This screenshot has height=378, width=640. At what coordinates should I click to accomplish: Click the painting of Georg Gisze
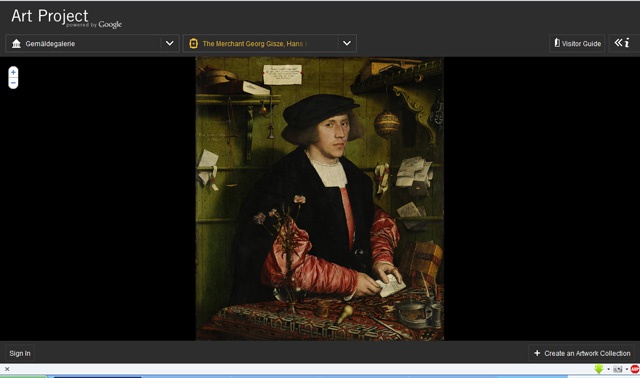pos(320,198)
